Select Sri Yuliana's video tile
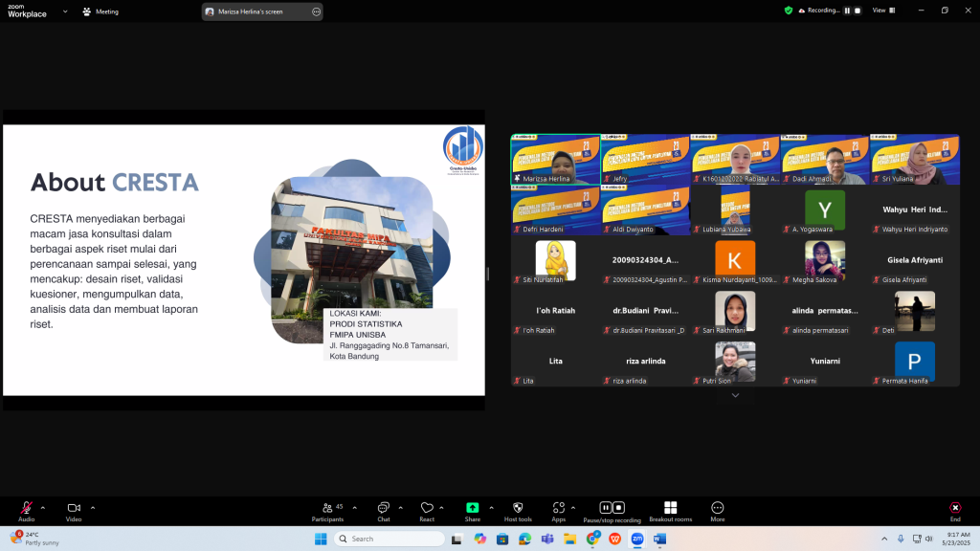 coord(915,160)
